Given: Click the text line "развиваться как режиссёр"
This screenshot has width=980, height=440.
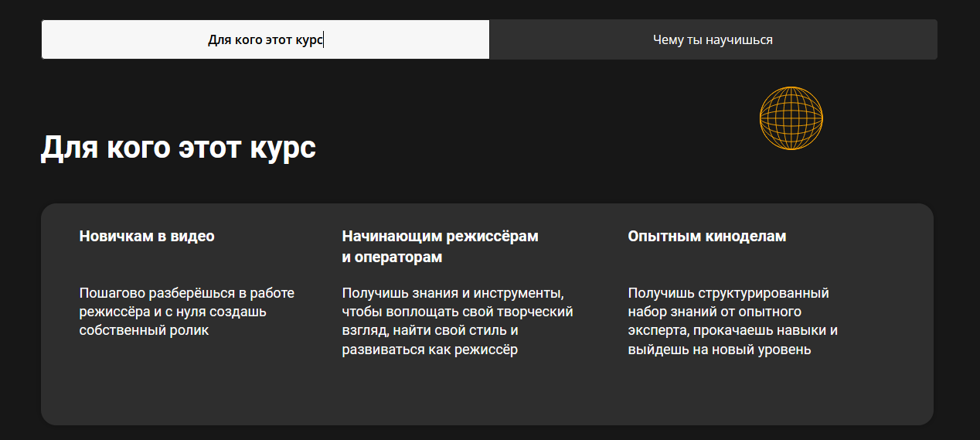Looking at the screenshot, I should click(x=430, y=350).
